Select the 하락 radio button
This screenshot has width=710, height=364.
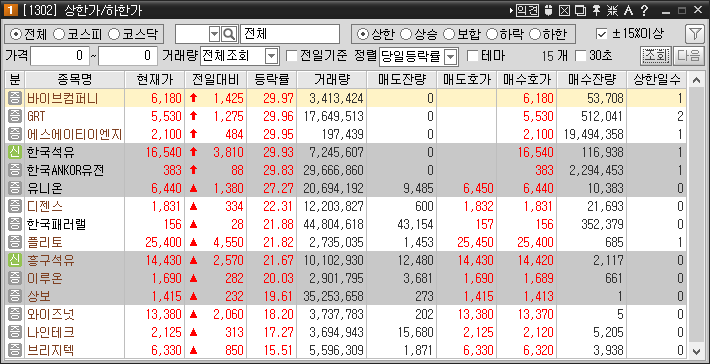[x=492, y=34]
